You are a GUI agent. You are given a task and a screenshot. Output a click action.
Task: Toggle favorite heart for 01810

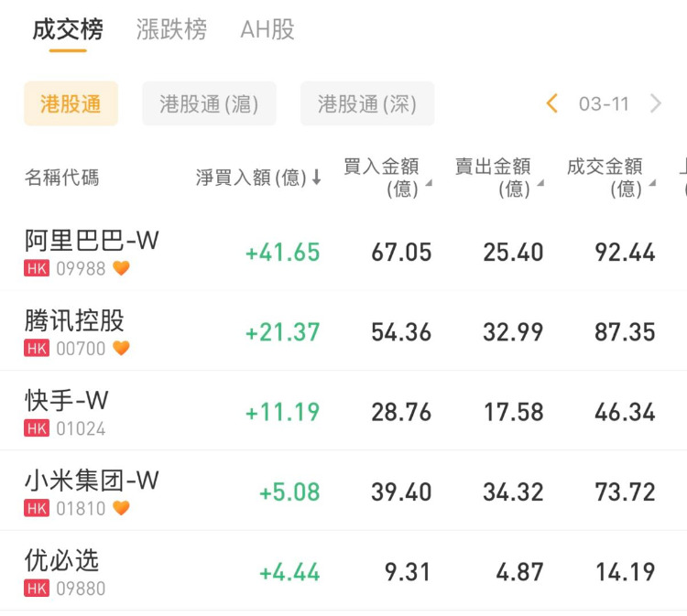point(121,508)
